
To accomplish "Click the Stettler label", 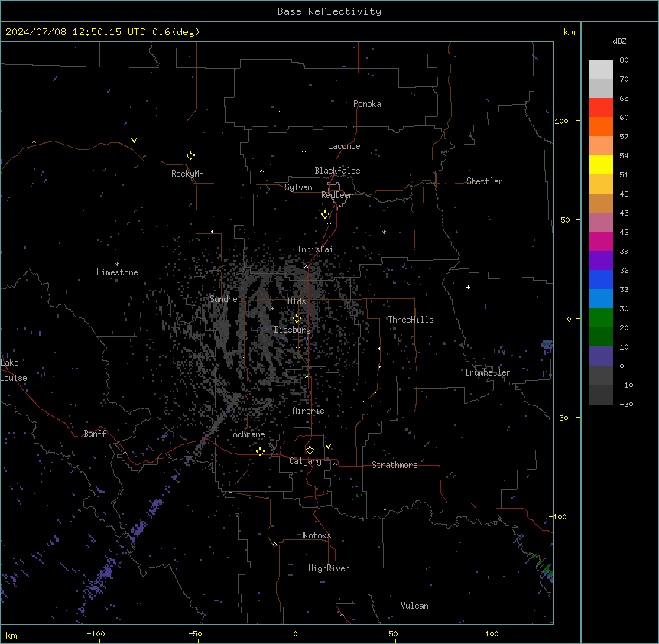I will coord(484,181).
